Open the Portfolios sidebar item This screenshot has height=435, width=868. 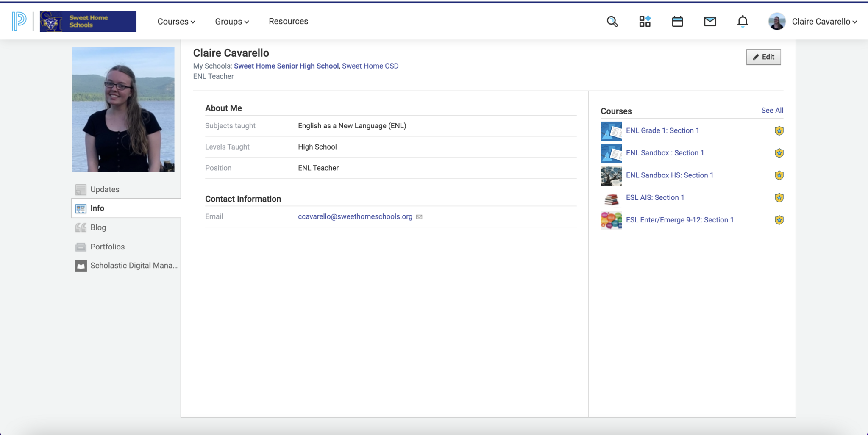107,247
